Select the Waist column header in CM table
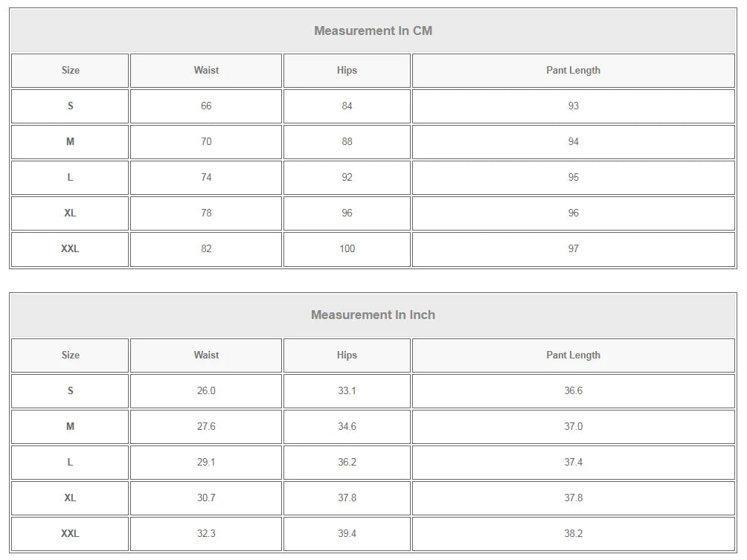The height and width of the screenshot is (560, 747). pos(206,70)
